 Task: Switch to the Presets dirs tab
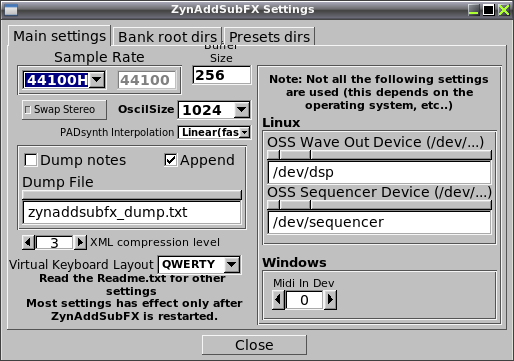coord(269,37)
